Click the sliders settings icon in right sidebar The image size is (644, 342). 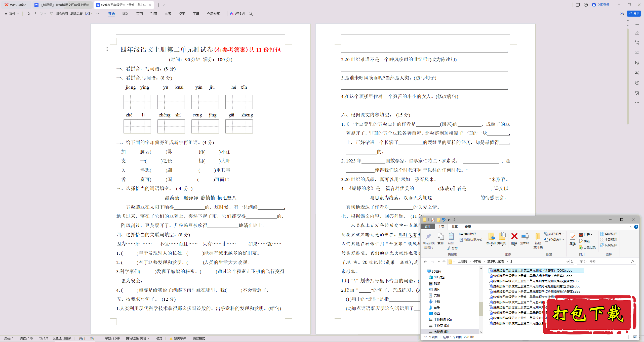[x=637, y=53]
